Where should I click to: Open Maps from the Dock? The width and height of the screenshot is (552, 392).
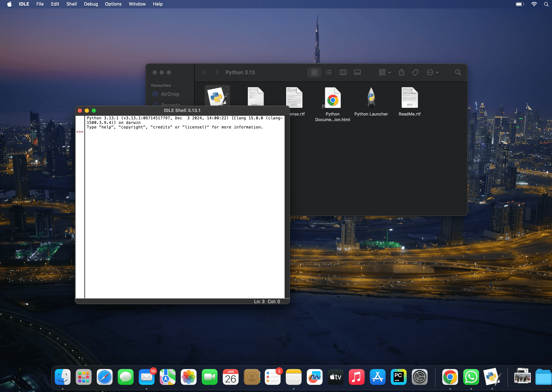[x=167, y=377]
